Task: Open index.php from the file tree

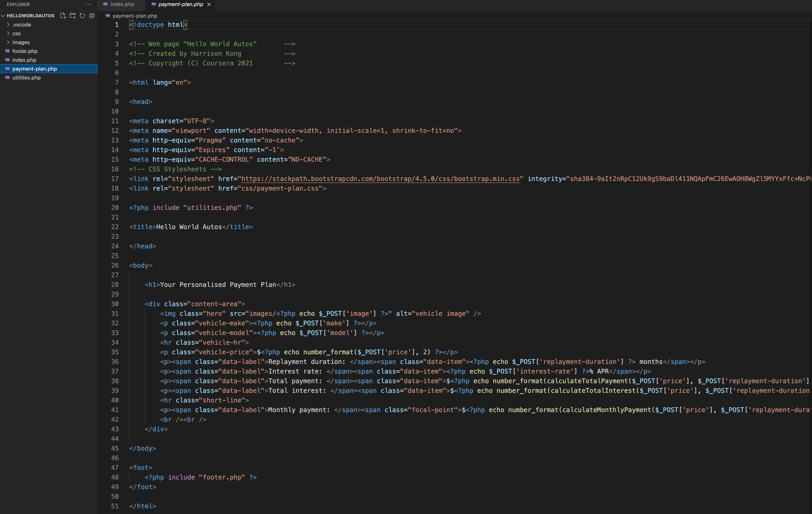Action: [x=24, y=60]
